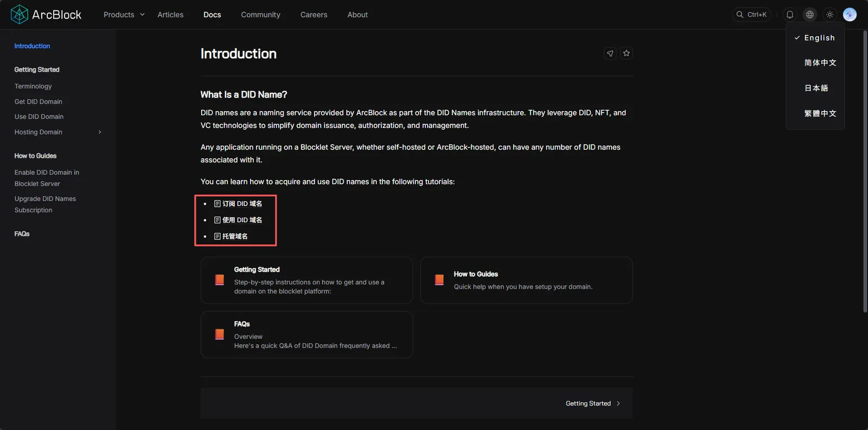Screen dimensions: 868x430
Task: Click the globe language switcher icon
Action: click(x=810, y=15)
